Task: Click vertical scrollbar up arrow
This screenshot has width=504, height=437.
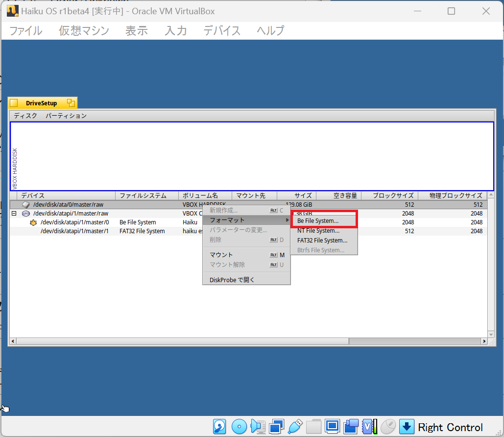Action: 491,195
